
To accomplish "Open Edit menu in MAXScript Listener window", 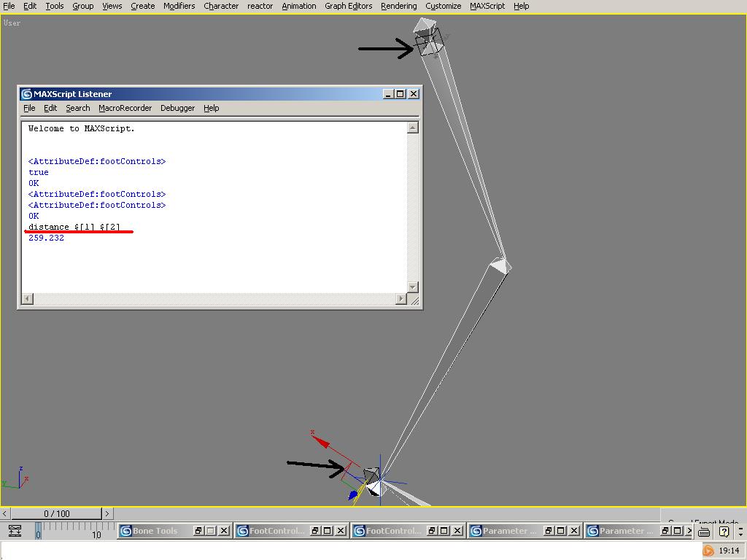I will tap(50, 108).
